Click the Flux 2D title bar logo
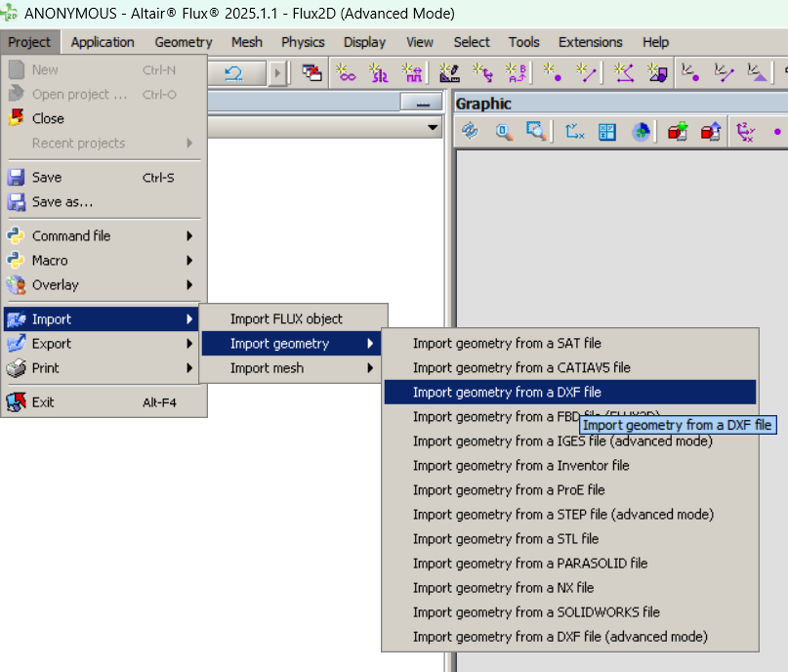Screen dimensions: 788x672 [9, 13]
